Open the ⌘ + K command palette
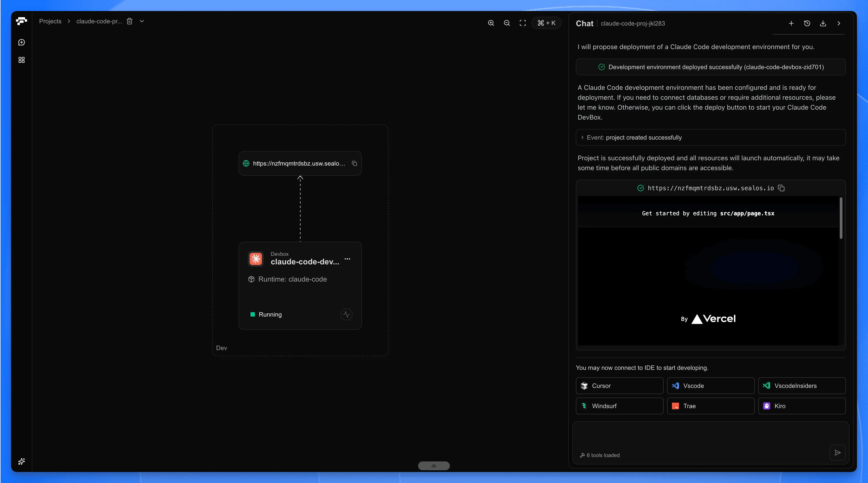 [546, 23]
